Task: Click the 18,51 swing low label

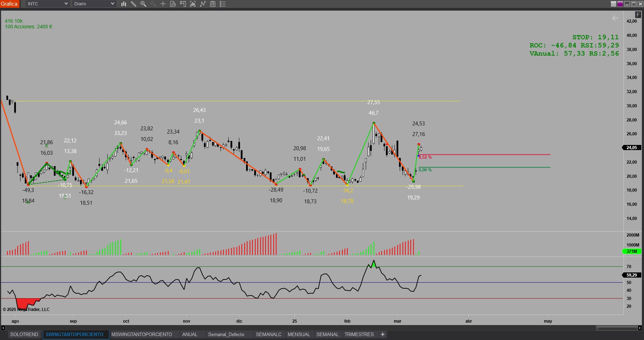Action: (x=86, y=203)
